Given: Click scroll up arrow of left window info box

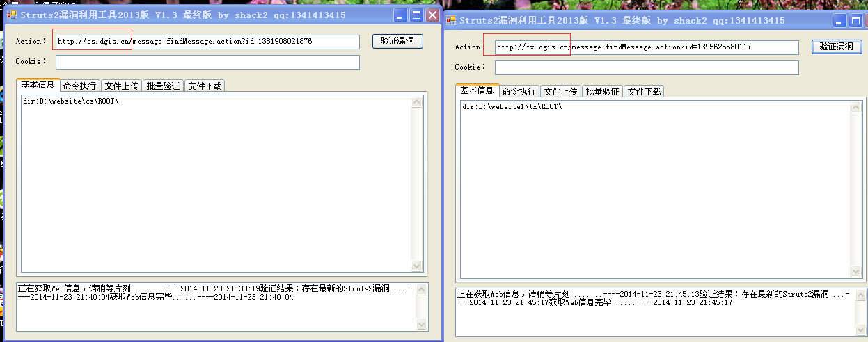Looking at the screenshot, I should click(418, 102).
